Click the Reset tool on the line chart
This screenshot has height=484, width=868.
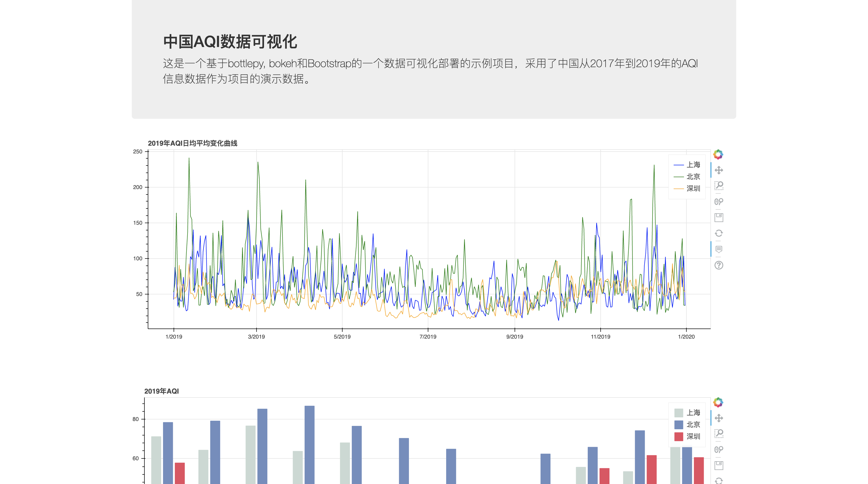coord(718,233)
